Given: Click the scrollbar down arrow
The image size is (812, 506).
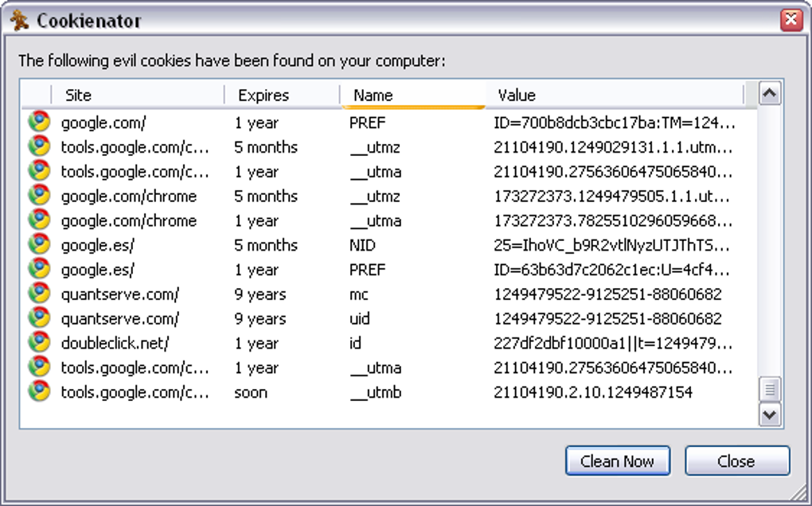Looking at the screenshot, I should coord(770,415).
